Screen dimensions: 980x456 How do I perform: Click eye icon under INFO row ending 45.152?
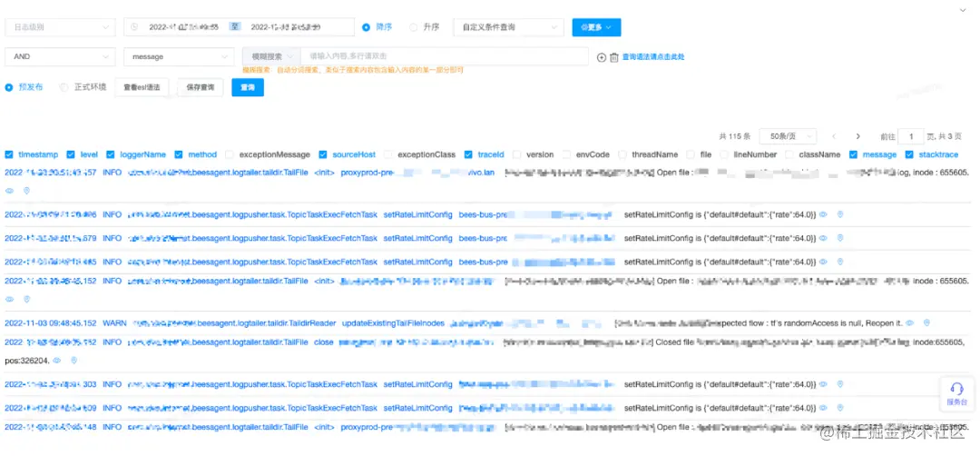[9, 300]
